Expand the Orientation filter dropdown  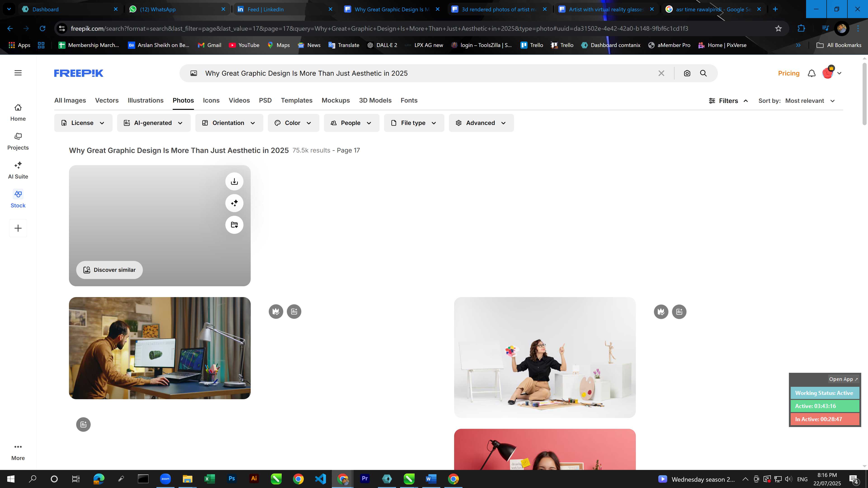[229, 123]
